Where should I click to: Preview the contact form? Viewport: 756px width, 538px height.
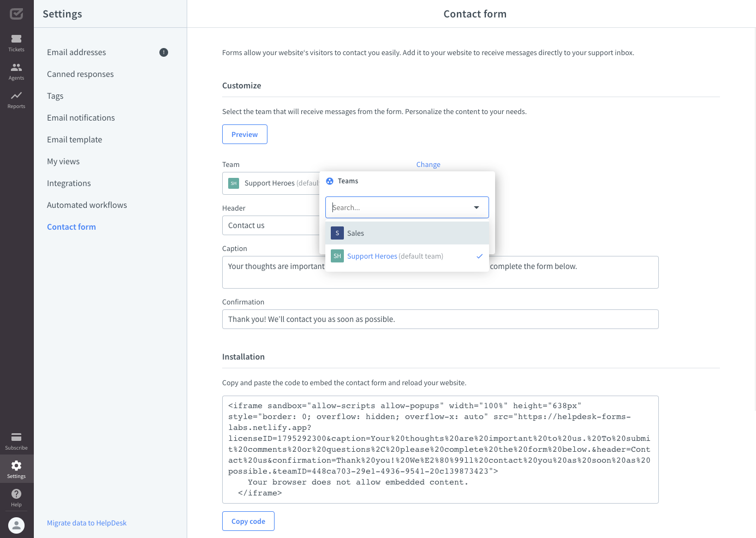[245, 134]
